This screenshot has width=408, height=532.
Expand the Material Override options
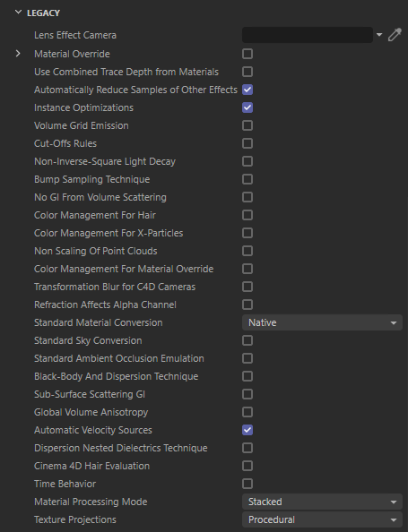(x=18, y=54)
